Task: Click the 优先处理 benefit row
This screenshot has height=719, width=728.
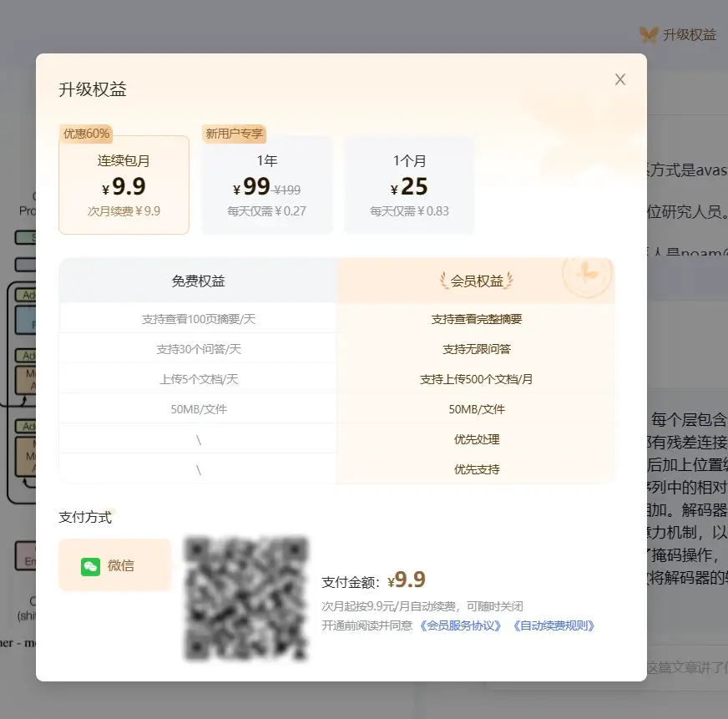Action: point(477,439)
